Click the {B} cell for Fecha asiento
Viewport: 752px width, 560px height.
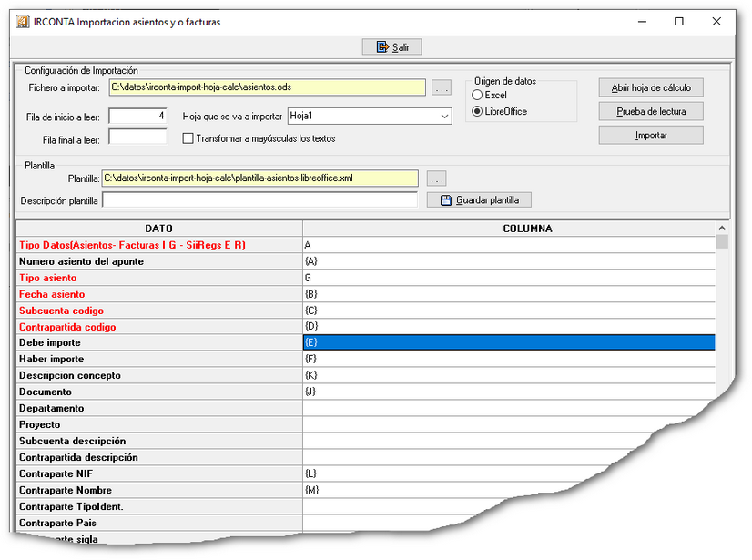tap(509, 294)
